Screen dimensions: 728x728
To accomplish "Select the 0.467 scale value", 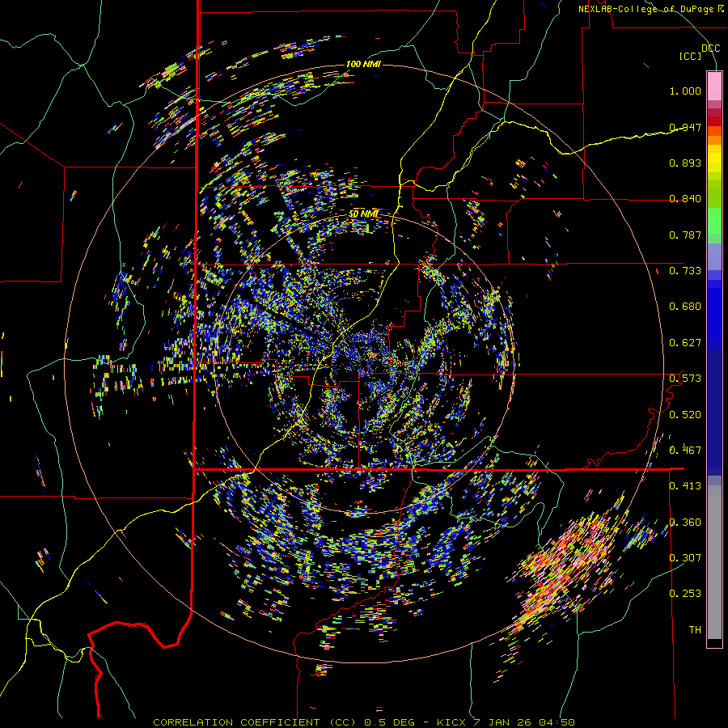I will 685,451.
